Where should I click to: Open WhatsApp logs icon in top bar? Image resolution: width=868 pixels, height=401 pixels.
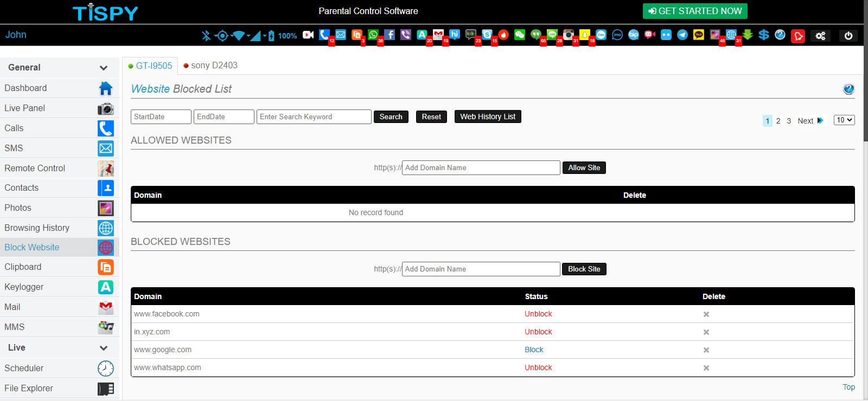pyautogui.click(x=373, y=35)
